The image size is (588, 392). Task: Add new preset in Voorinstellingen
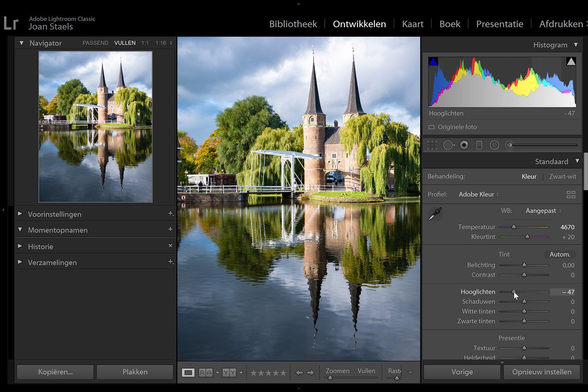point(171,214)
